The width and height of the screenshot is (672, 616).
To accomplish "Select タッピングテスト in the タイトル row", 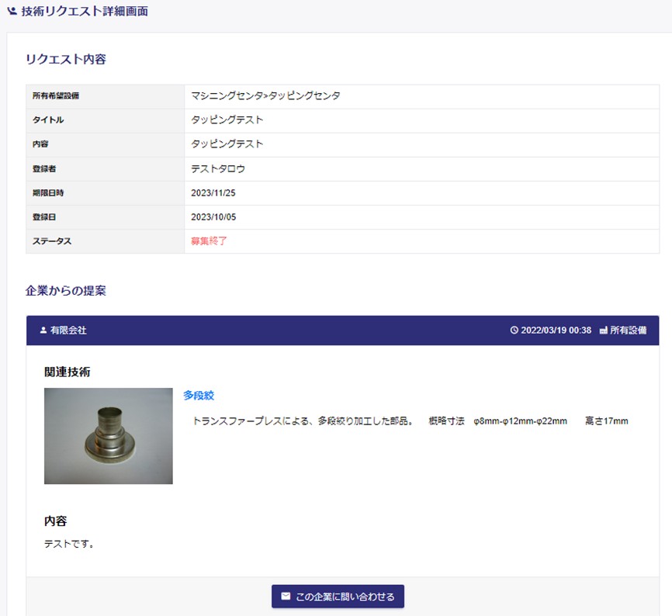I will click(x=227, y=120).
